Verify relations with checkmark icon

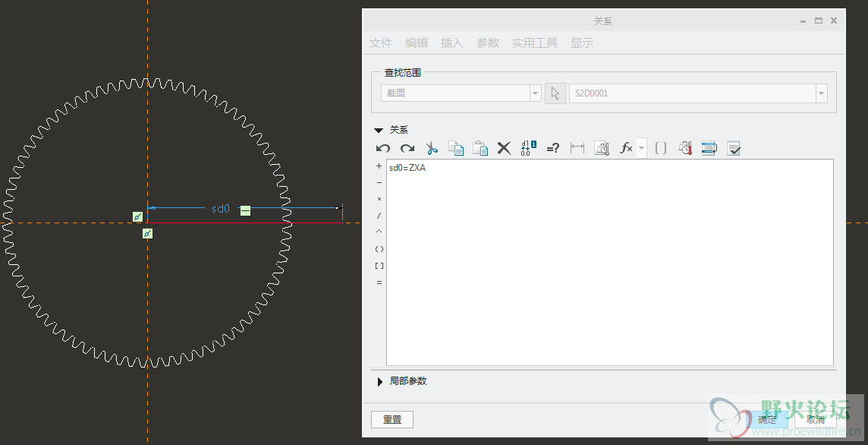click(734, 148)
